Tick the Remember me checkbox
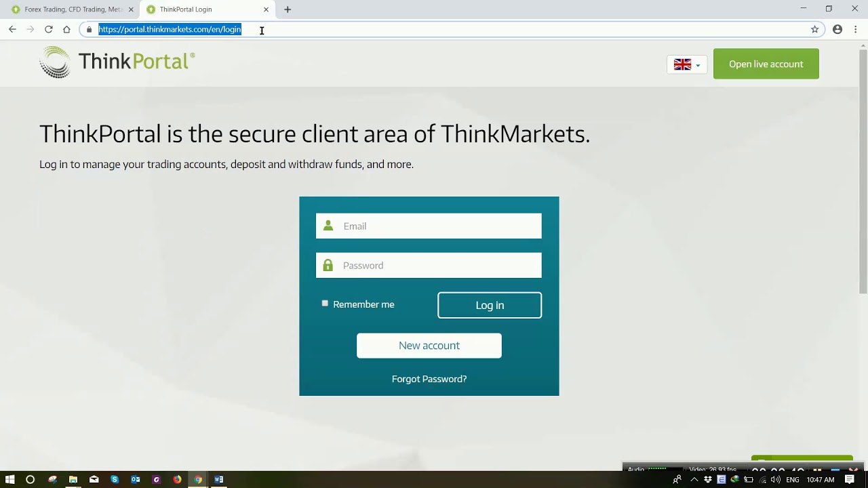Viewport: 868px width, 488px height. (325, 304)
